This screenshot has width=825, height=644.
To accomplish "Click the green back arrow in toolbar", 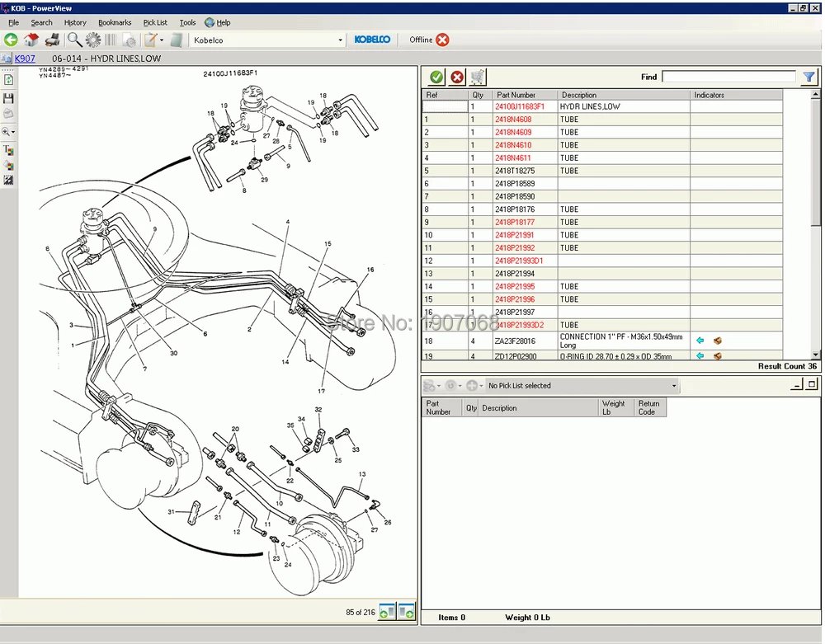I will click(11, 40).
